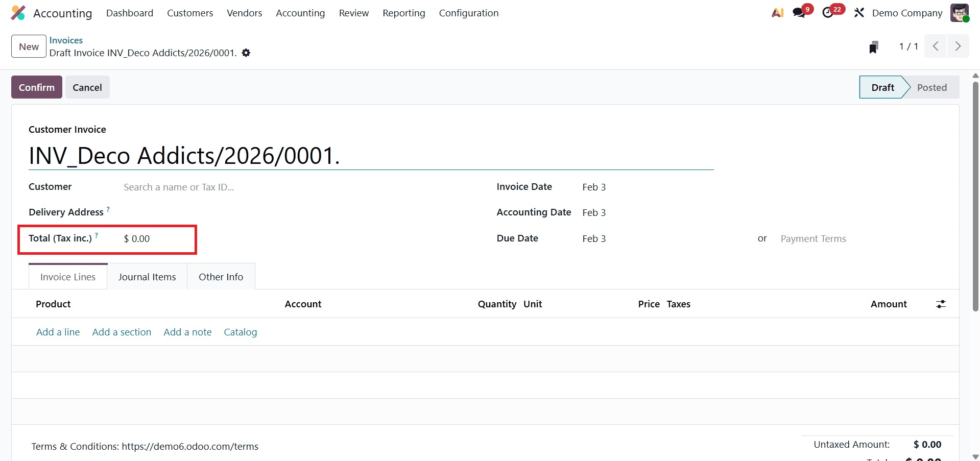
Task: Open the tools and settings icon
Action: [x=859, y=12]
